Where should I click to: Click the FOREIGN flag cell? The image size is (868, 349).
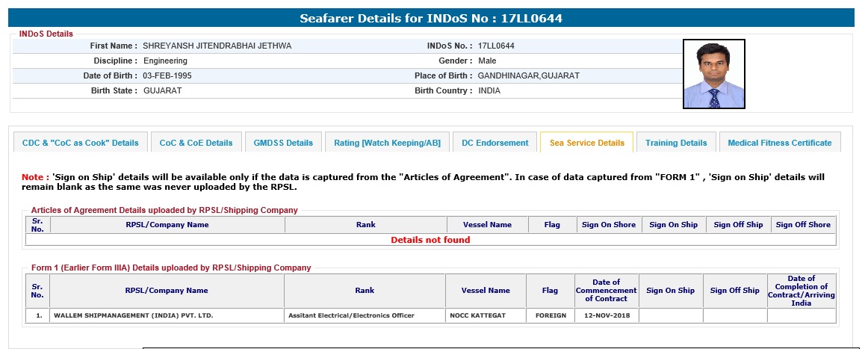[551, 315]
